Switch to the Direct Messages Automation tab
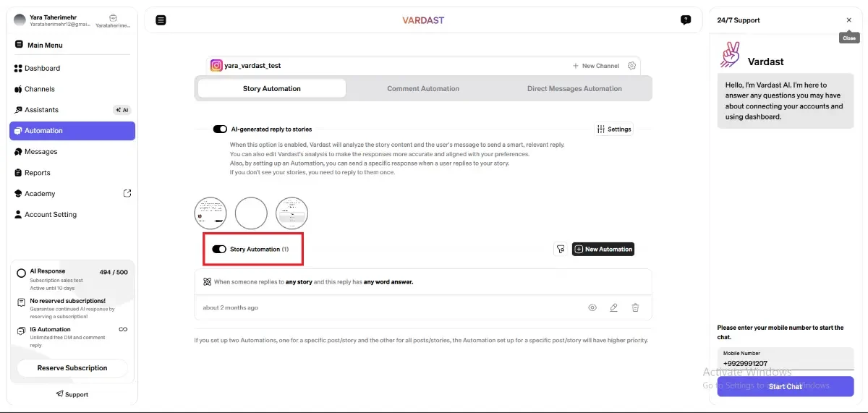The height and width of the screenshot is (413, 868). point(574,88)
